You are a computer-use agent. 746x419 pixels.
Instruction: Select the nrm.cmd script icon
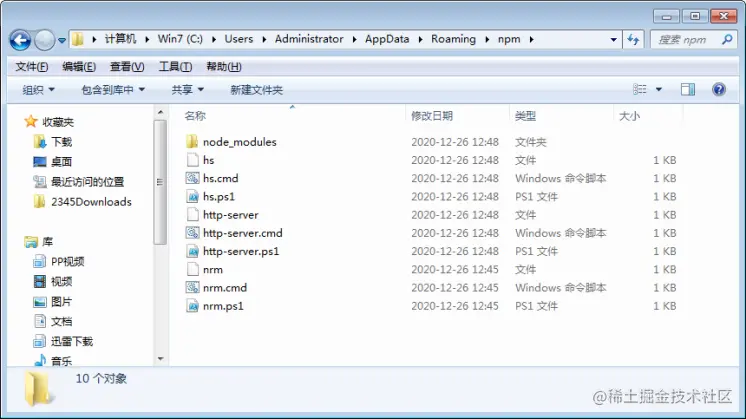(192, 287)
